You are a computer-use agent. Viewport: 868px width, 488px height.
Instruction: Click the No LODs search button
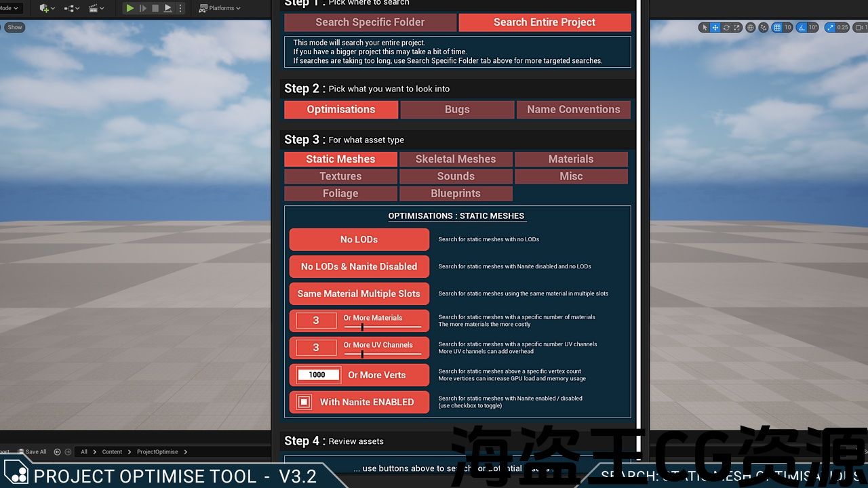359,239
